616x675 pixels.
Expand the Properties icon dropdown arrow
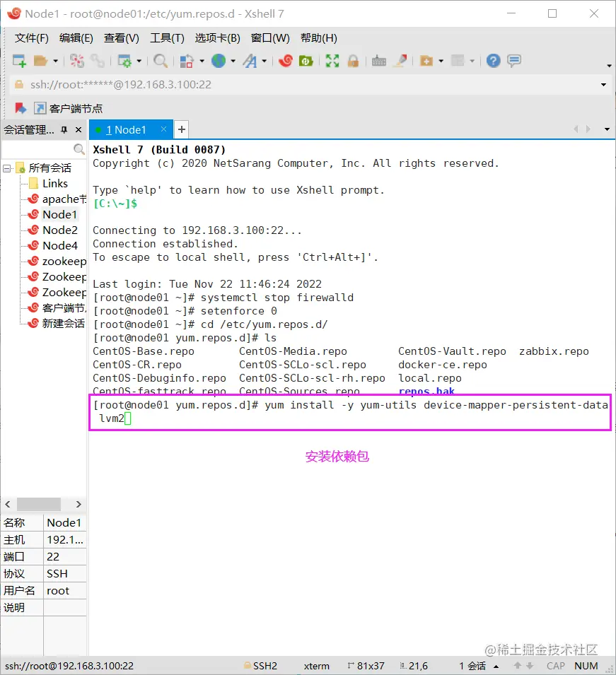139,61
